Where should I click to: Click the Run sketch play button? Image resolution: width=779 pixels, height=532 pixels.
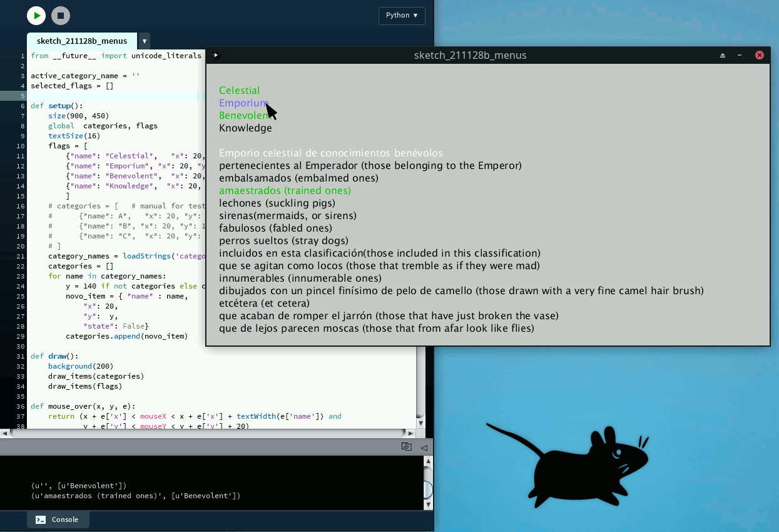pyautogui.click(x=36, y=16)
